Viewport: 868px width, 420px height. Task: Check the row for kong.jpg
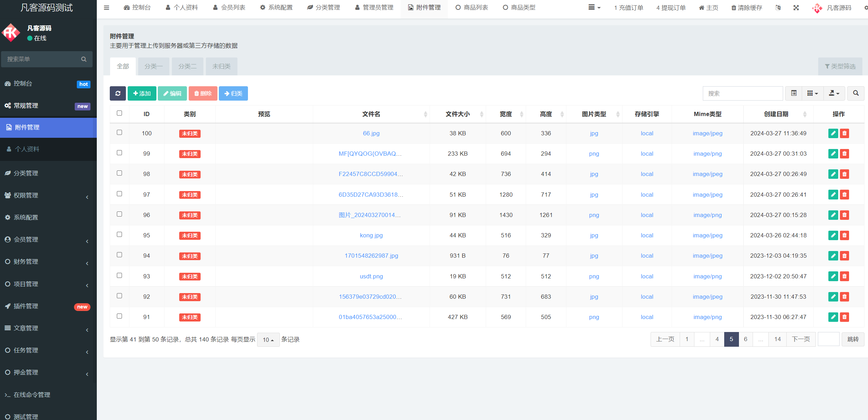[x=119, y=234]
